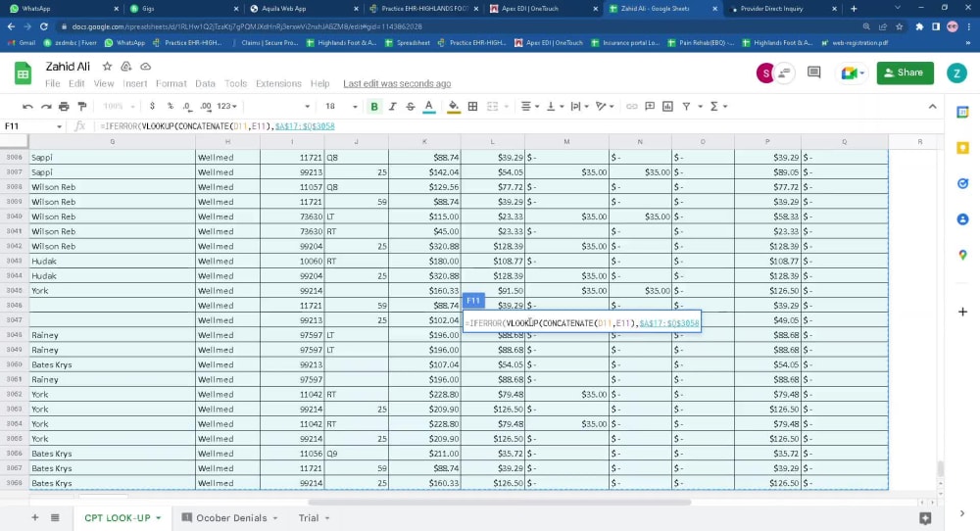
Task: Click the Add sheet plus button
Action: (x=35, y=517)
